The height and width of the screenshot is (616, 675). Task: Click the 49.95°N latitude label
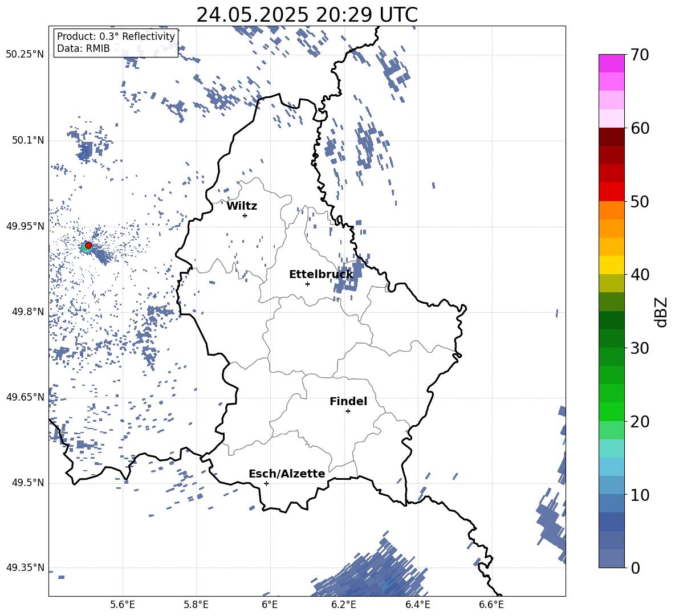(25, 226)
